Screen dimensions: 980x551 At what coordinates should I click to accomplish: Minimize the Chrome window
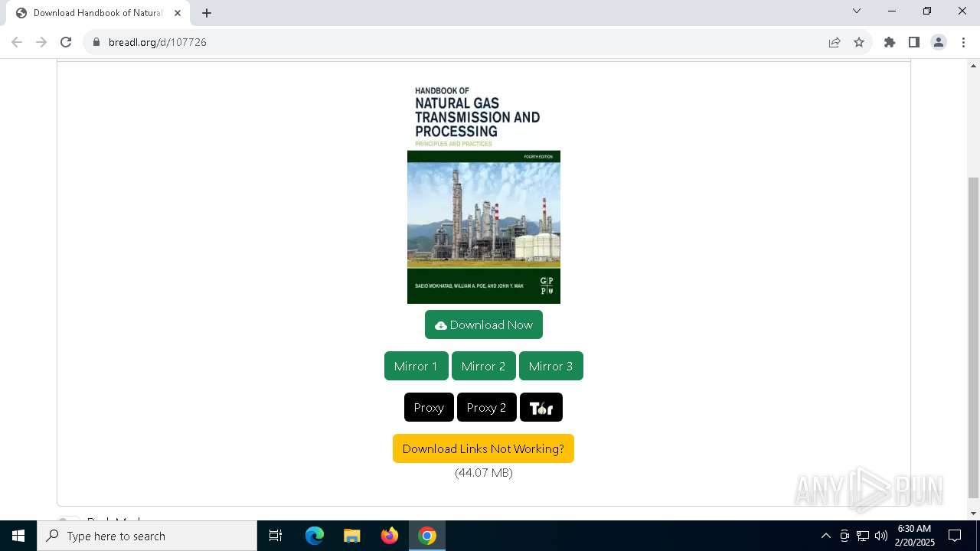(x=892, y=11)
